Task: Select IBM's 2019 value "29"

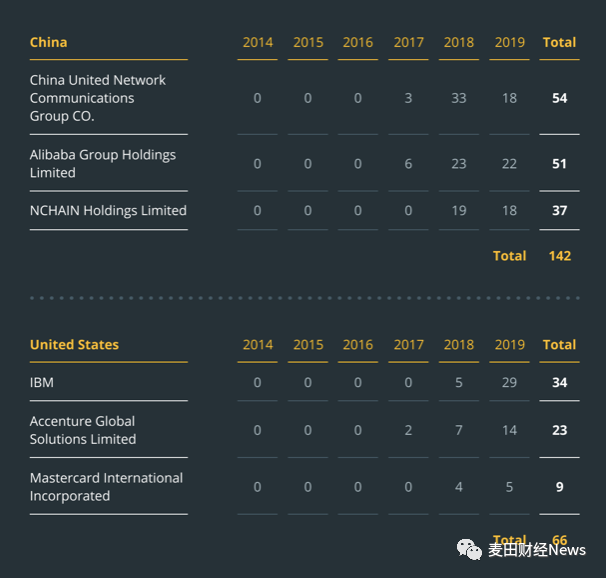Action: tap(509, 382)
